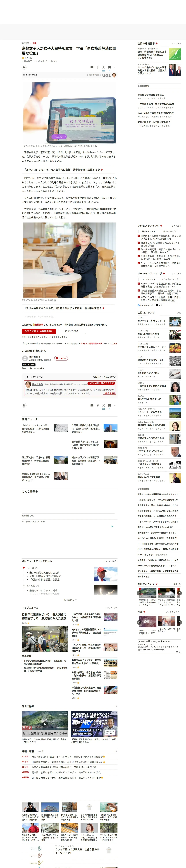This screenshot has width=186, height=868.
Task: Open the 北陸新幹線 延伸どうなる video thumbnail
Action: point(94,724)
